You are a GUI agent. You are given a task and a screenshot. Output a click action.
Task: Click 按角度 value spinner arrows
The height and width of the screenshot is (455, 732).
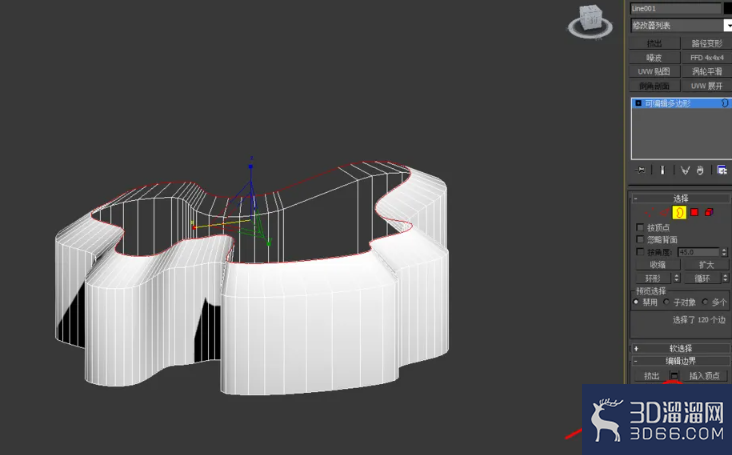click(x=724, y=252)
